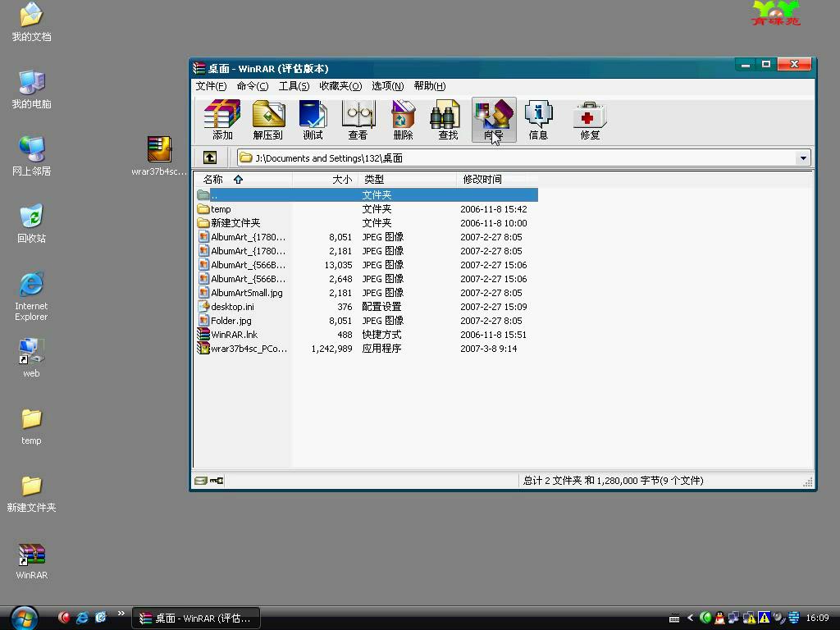Screen dimensions: 840x630
Task: Click the Delete (删除) toolbar icon
Action: 403,120
